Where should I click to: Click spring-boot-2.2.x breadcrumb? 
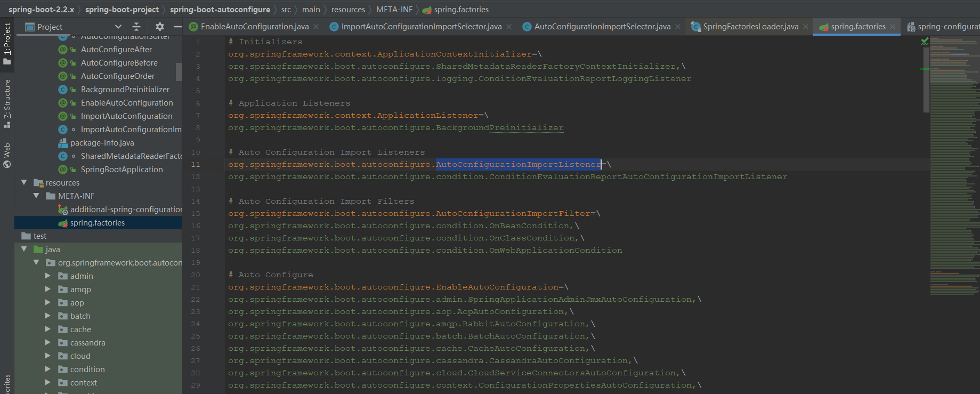(x=41, y=10)
